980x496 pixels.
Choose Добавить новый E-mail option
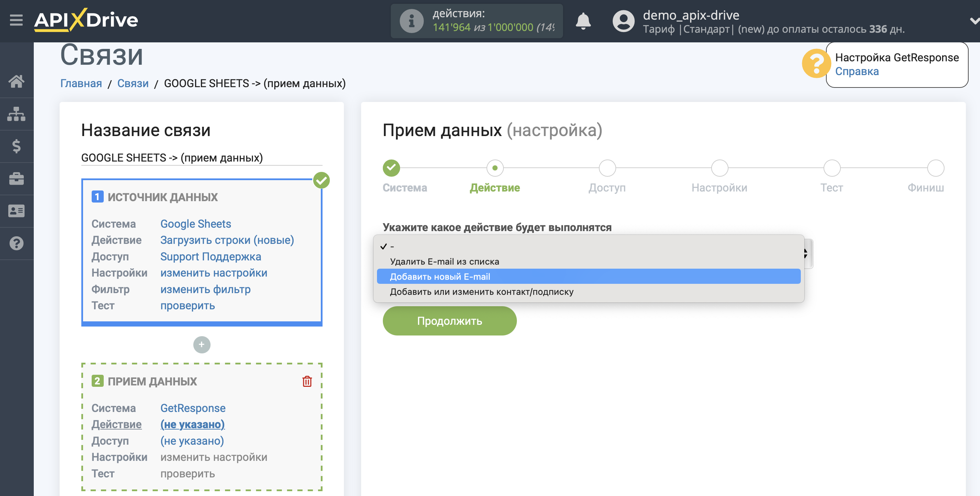589,277
